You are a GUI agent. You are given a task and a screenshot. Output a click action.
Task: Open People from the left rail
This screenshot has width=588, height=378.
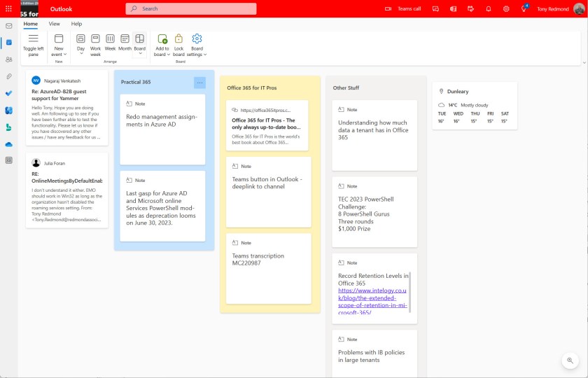[9, 59]
